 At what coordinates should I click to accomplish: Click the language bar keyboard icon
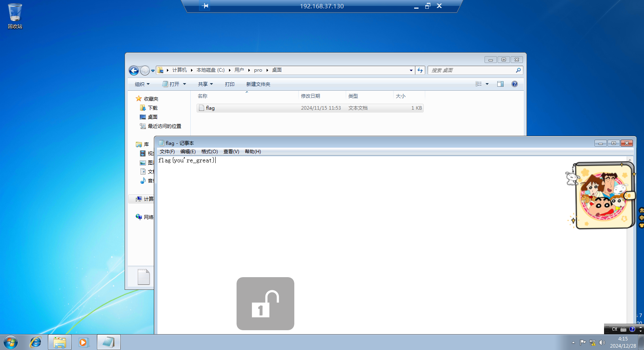623,329
